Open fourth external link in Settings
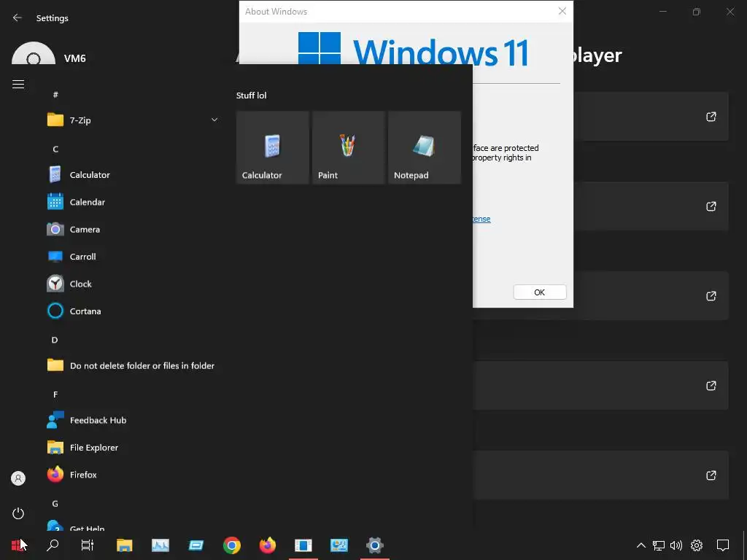The width and height of the screenshot is (747, 560). pyautogui.click(x=711, y=386)
